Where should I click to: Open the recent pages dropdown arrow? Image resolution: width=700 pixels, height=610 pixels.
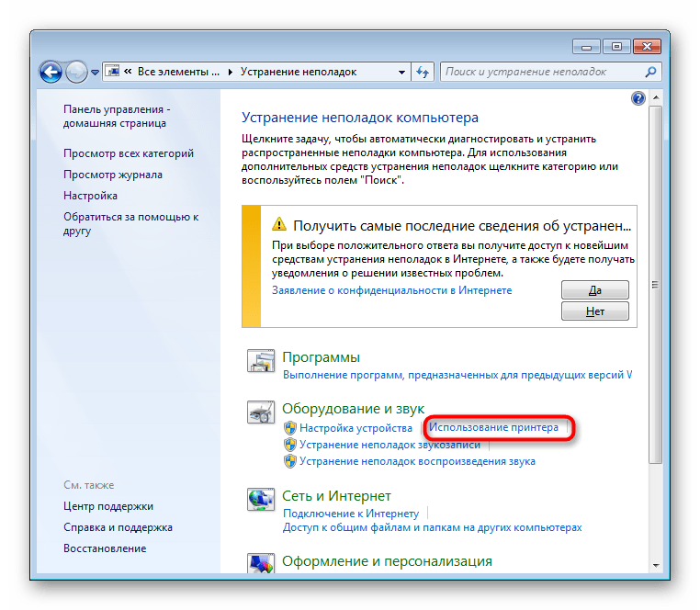pyautogui.click(x=95, y=72)
